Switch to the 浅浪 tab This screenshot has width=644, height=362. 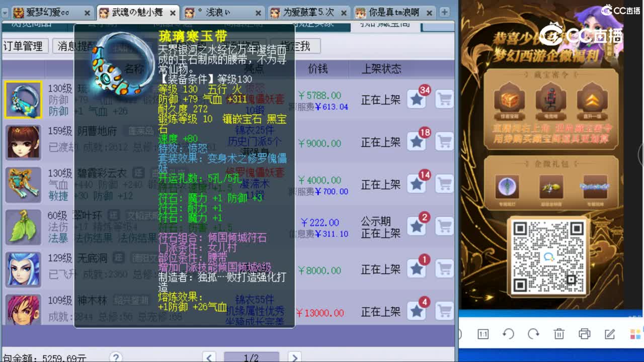tap(223, 13)
